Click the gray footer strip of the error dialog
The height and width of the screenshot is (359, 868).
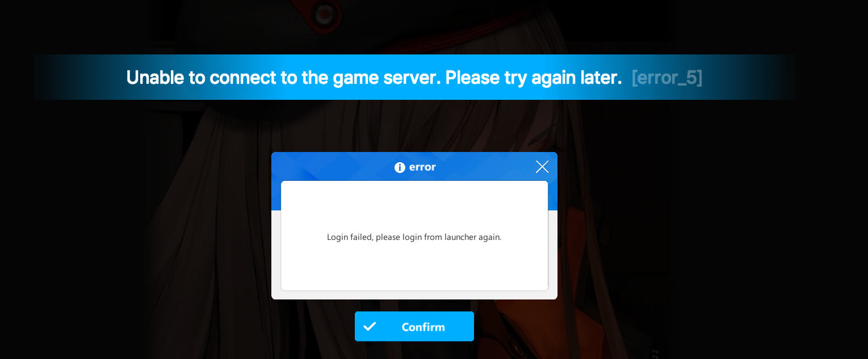point(414,295)
